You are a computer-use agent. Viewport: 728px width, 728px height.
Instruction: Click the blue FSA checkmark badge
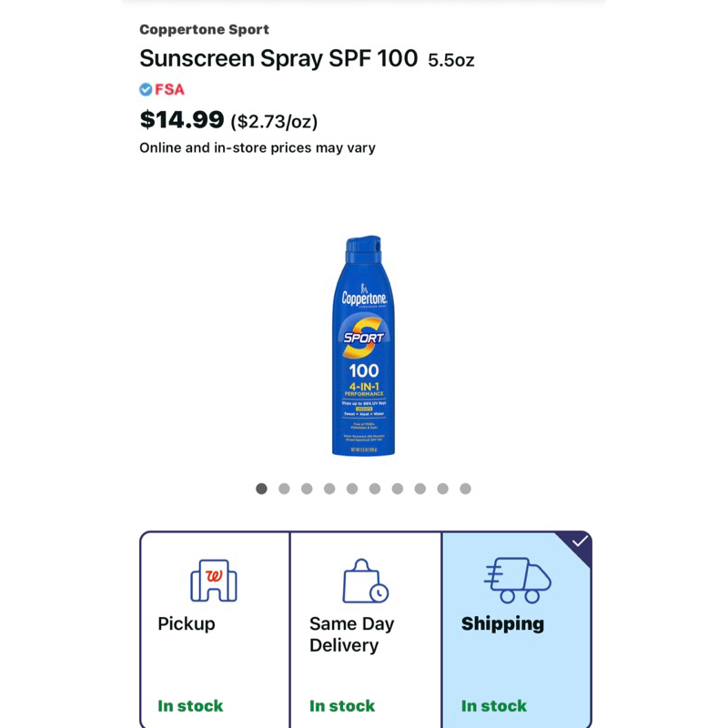(146, 89)
